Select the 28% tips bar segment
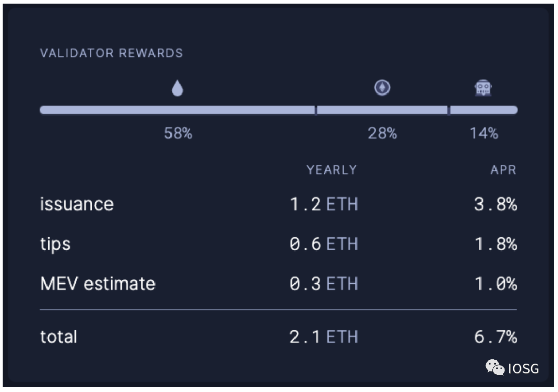This screenshot has height=392, width=558. pyautogui.click(x=382, y=110)
